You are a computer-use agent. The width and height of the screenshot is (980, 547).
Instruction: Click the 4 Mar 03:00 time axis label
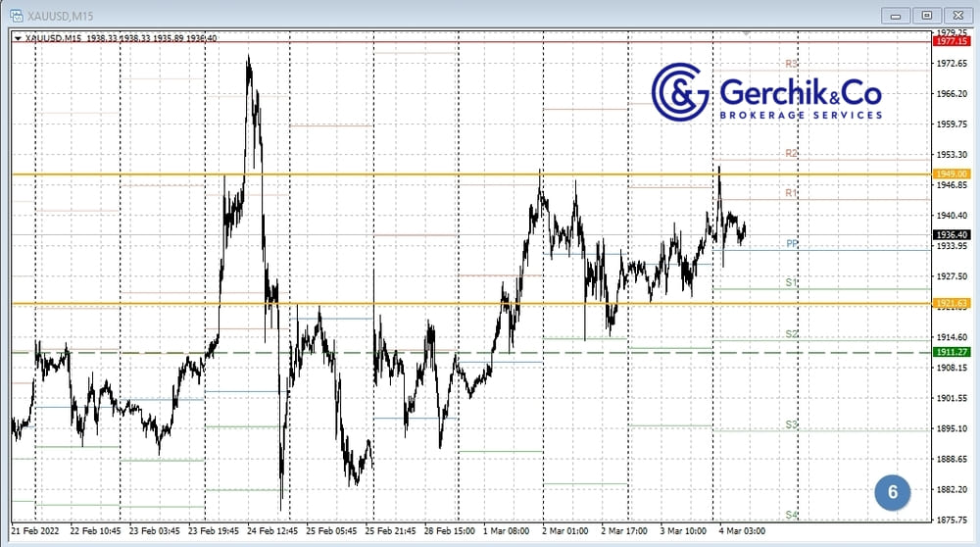[x=742, y=532]
